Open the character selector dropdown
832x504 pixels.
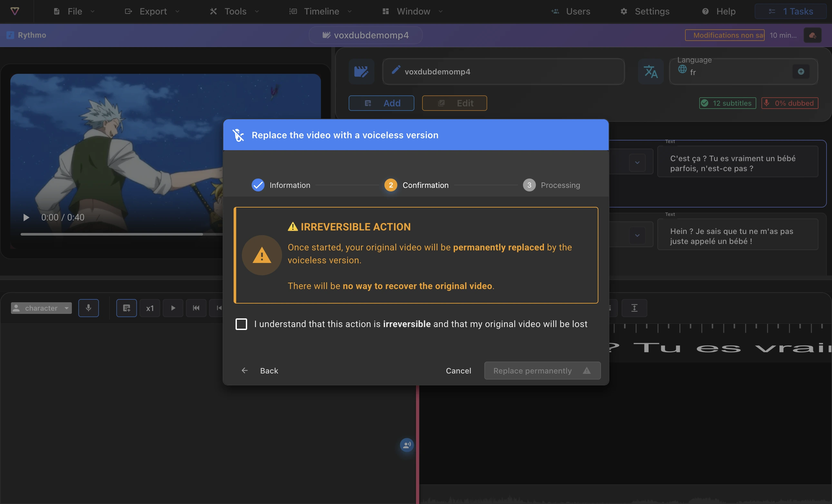(41, 308)
